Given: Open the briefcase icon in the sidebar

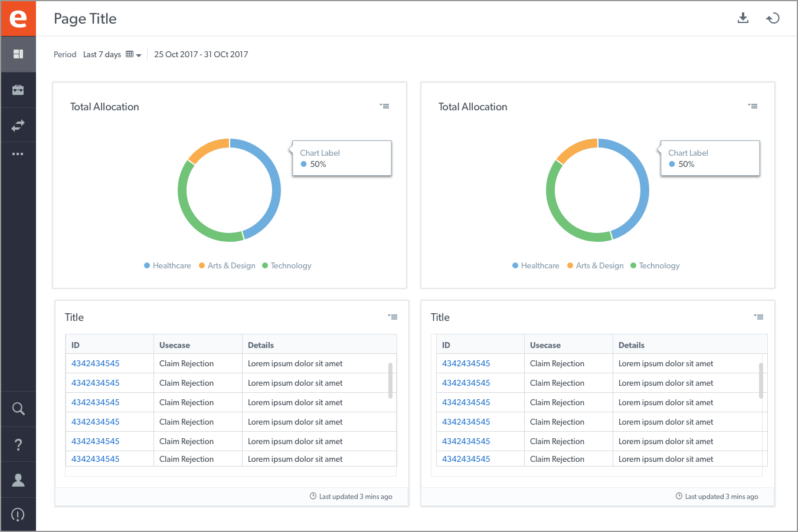Looking at the screenshot, I should (x=18, y=90).
